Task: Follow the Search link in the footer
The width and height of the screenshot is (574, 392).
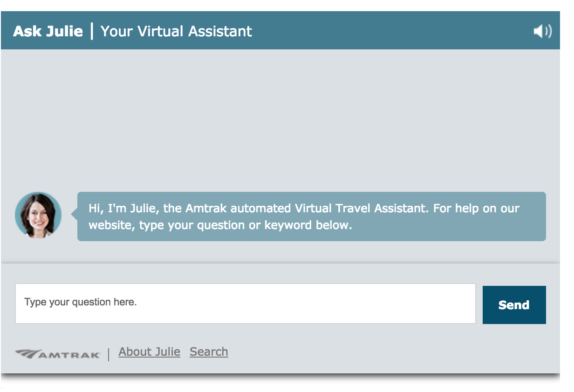Action: click(x=209, y=351)
